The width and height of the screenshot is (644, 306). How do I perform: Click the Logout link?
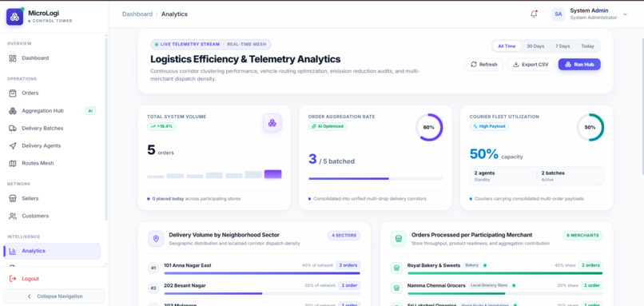tap(30, 279)
